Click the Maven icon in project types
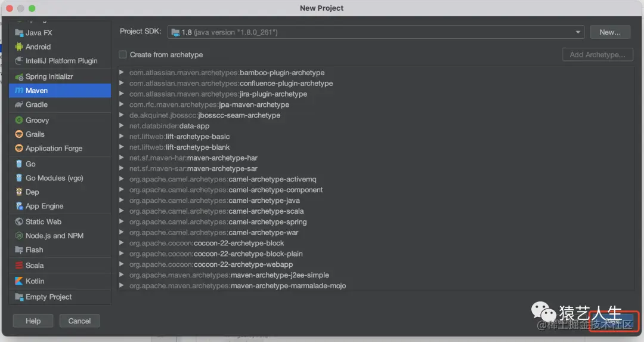The image size is (644, 342). [x=19, y=91]
